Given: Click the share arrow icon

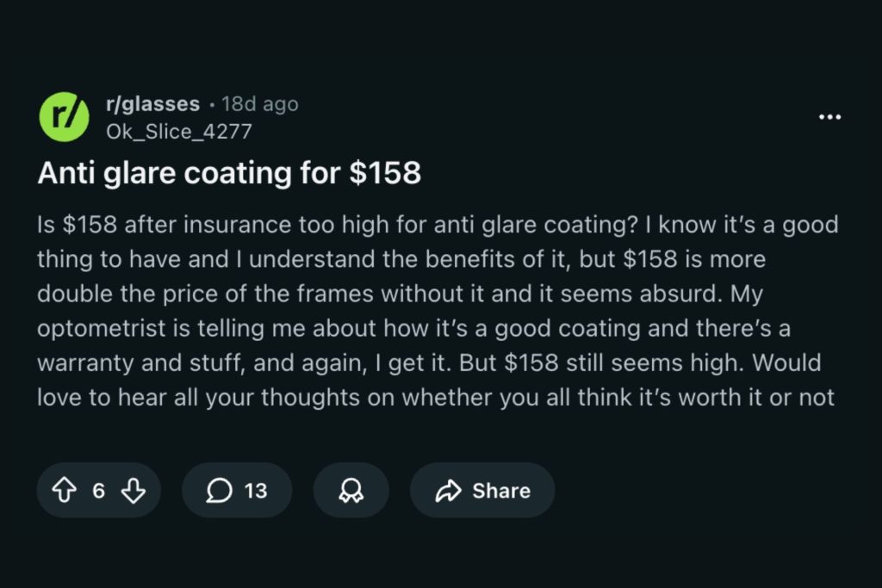Looking at the screenshot, I should (448, 491).
